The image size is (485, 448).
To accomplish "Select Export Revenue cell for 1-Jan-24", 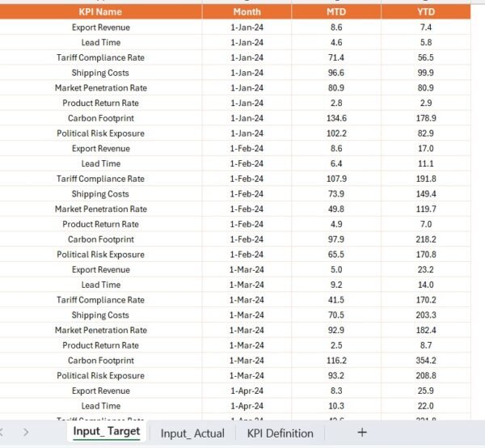I will (x=101, y=27).
